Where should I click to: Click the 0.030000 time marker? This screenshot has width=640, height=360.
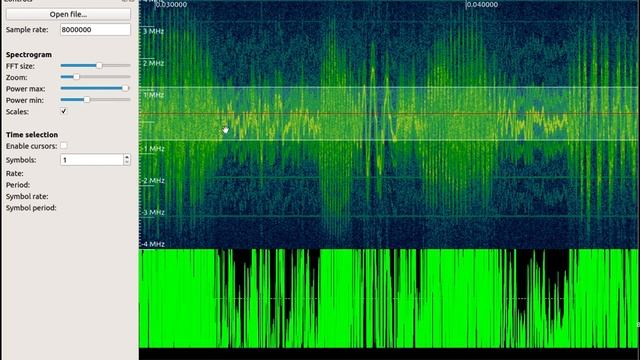(x=171, y=4)
